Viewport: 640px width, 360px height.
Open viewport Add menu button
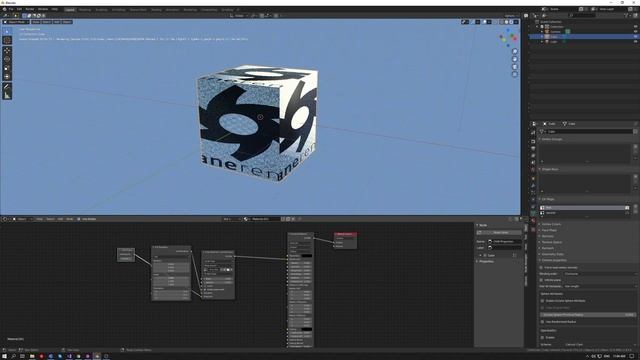pyautogui.click(x=57, y=22)
